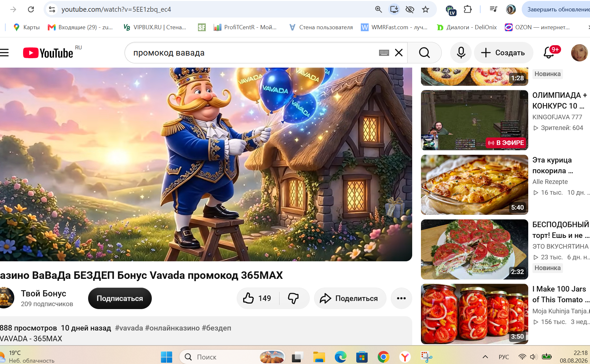Image resolution: width=590 pixels, height=364 pixels.
Task: Open the Chrome extensions puzzle menu
Action: pyautogui.click(x=467, y=9)
